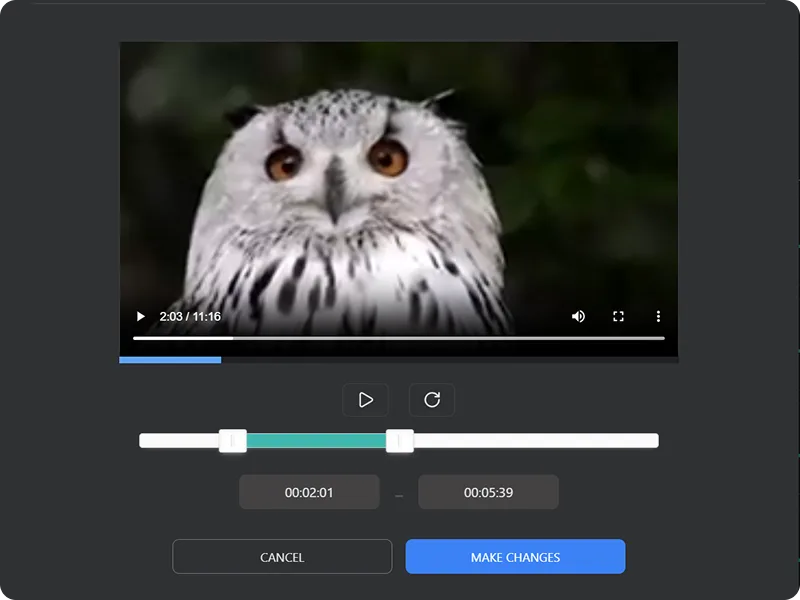This screenshot has width=800, height=600.
Task: Apply the edit with Make Changes
Action: 515,556
